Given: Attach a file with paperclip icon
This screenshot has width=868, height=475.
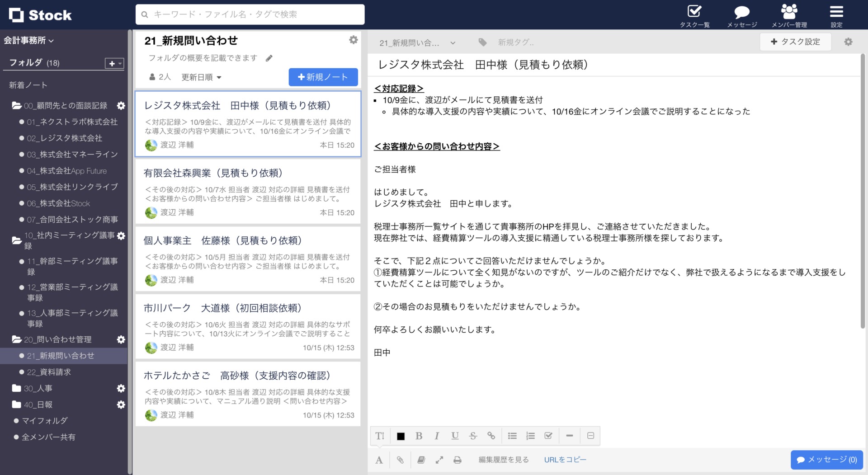Looking at the screenshot, I should click(x=400, y=460).
